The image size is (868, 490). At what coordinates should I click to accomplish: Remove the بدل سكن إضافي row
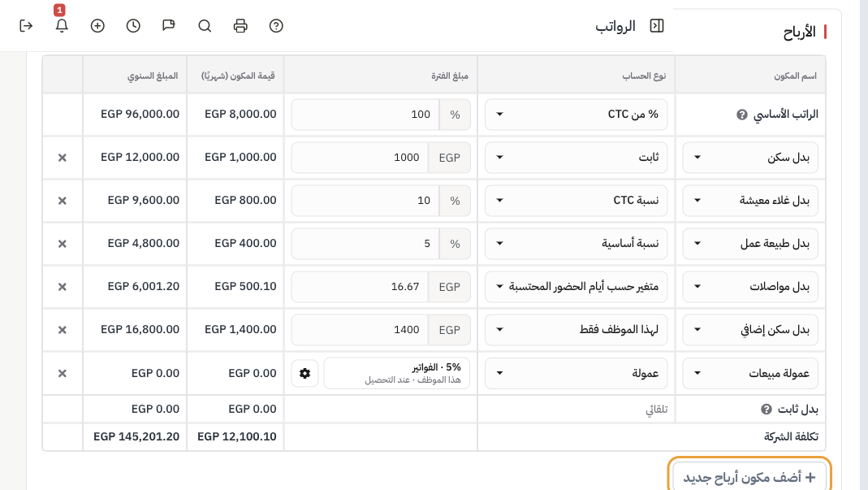(x=63, y=330)
